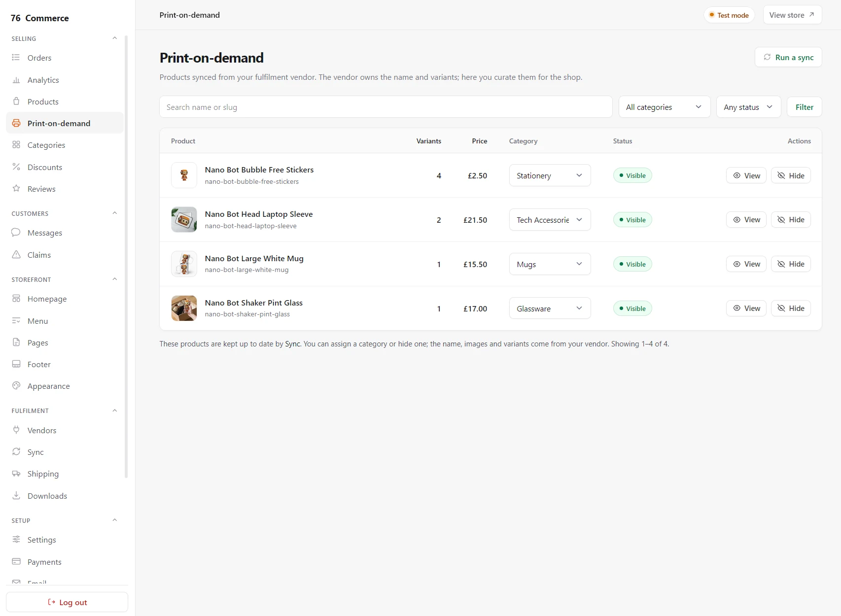Navigate to Discounts

coord(65,167)
